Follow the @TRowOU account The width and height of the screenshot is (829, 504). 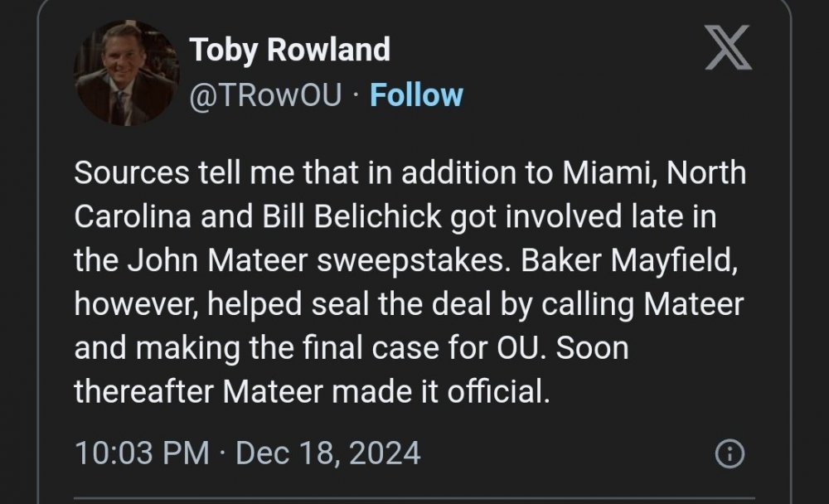(416, 95)
